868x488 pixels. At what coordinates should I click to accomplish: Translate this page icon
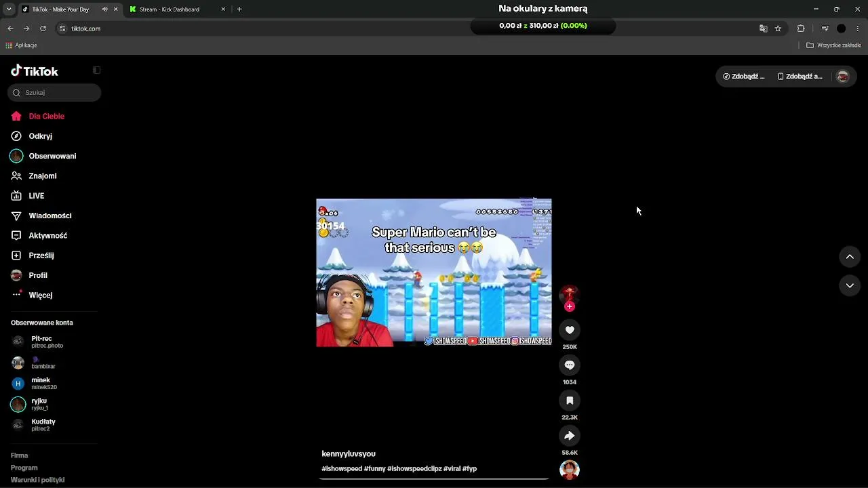click(x=763, y=28)
